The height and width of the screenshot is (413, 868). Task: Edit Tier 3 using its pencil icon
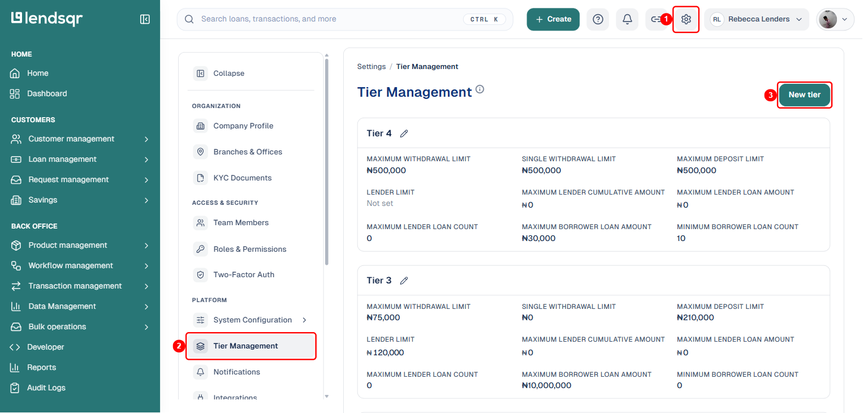click(x=404, y=281)
